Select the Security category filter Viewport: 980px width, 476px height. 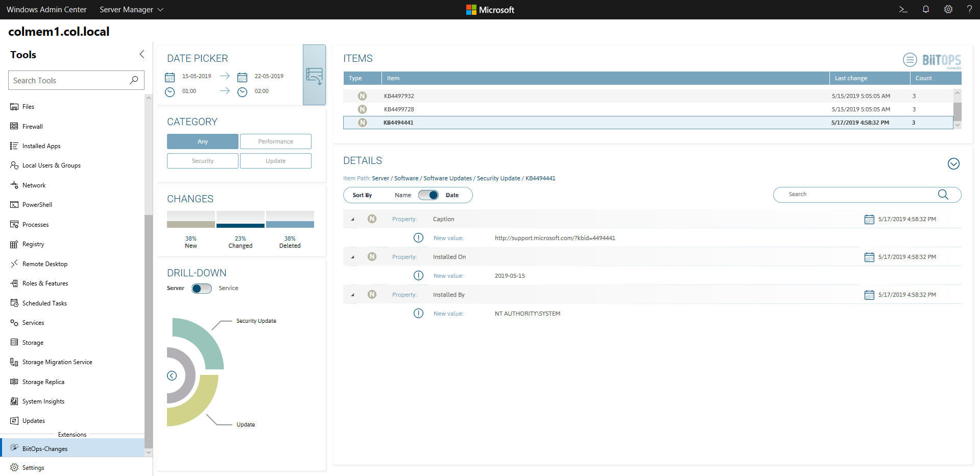tap(203, 161)
